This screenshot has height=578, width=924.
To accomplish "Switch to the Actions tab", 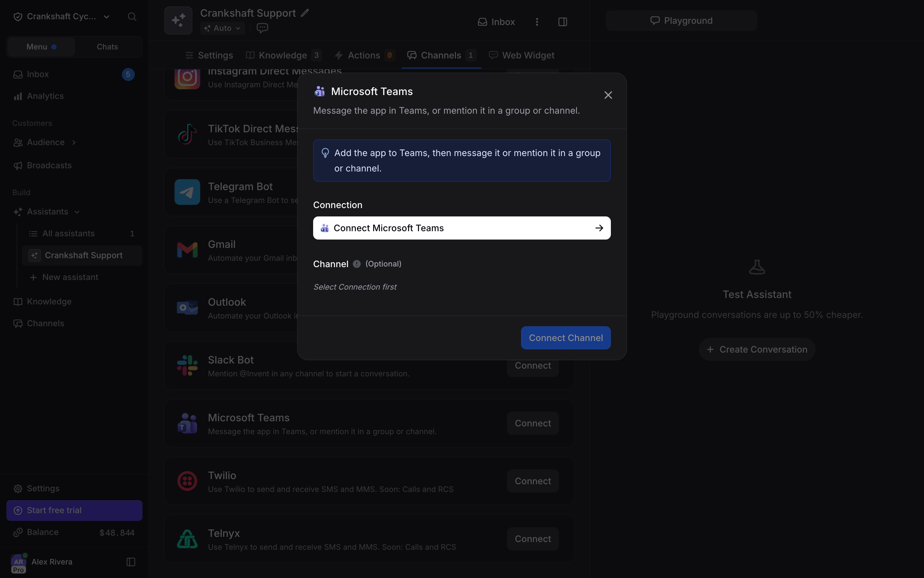I will point(365,56).
